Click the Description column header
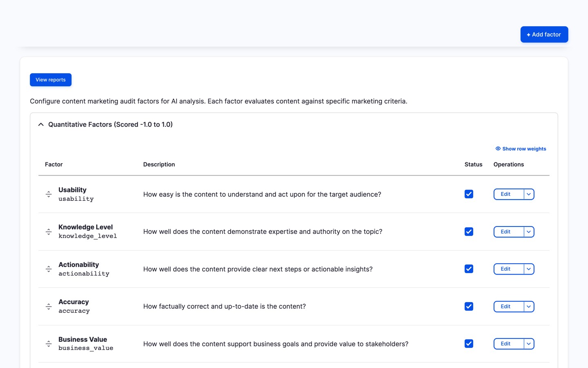 click(159, 164)
